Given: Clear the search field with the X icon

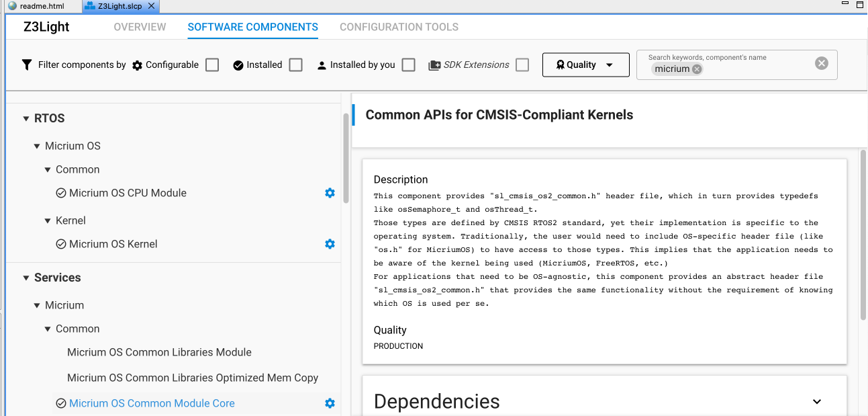Looking at the screenshot, I should [x=822, y=63].
